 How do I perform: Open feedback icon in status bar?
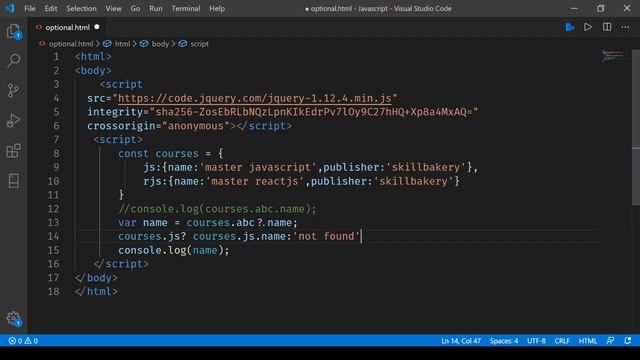tap(610, 341)
